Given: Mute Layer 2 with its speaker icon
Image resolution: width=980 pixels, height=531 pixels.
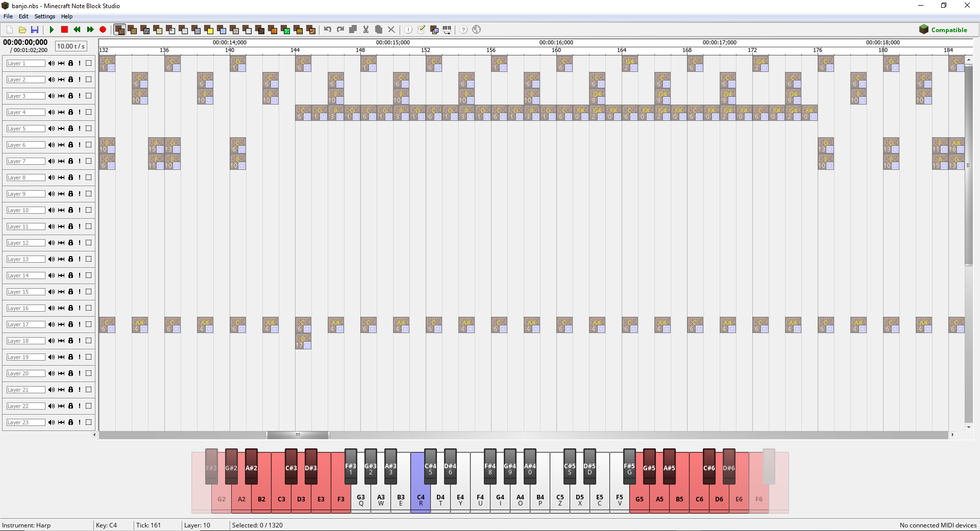Looking at the screenshot, I should tap(51, 80).
